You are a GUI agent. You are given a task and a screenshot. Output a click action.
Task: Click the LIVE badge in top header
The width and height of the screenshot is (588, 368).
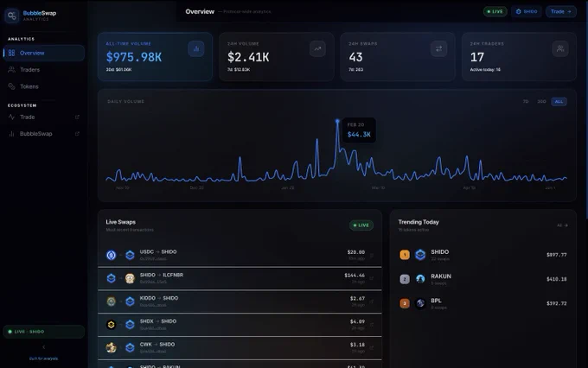pyautogui.click(x=495, y=11)
